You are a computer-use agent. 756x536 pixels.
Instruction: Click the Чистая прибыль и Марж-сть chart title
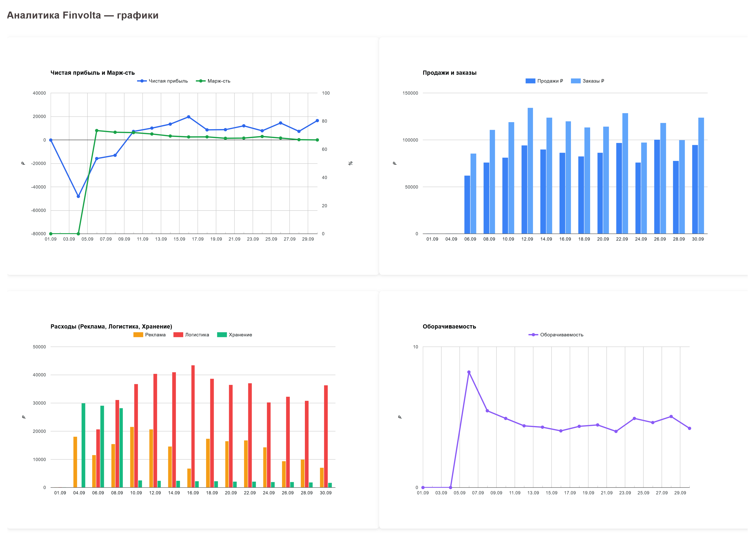(x=92, y=73)
